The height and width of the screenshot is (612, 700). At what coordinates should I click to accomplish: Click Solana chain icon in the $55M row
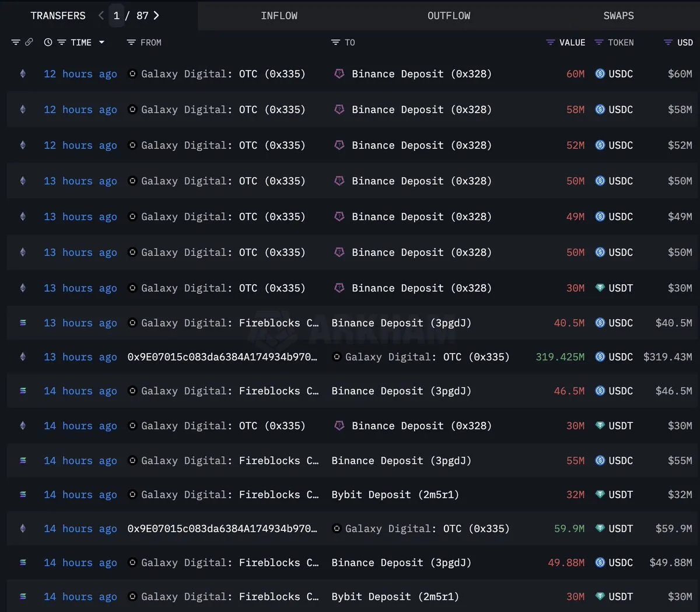pyautogui.click(x=23, y=460)
